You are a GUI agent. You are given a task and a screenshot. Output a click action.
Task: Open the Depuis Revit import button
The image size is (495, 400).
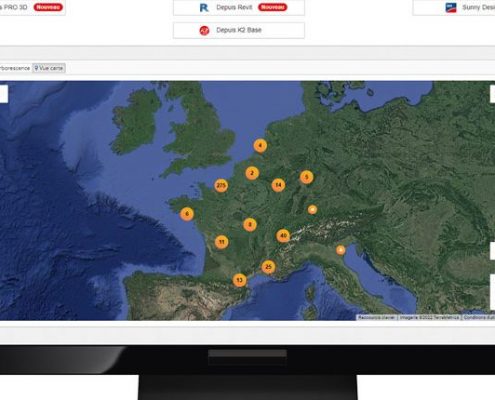tap(239, 7)
